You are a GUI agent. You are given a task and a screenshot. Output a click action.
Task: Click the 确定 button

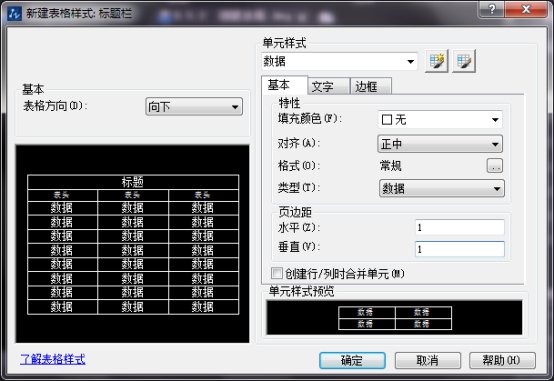point(352,361)
